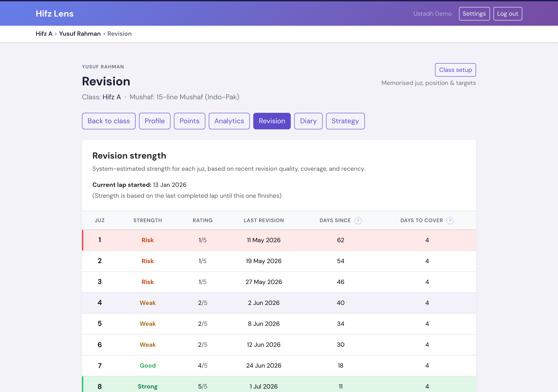Follow the Hifz A class link

112,97
